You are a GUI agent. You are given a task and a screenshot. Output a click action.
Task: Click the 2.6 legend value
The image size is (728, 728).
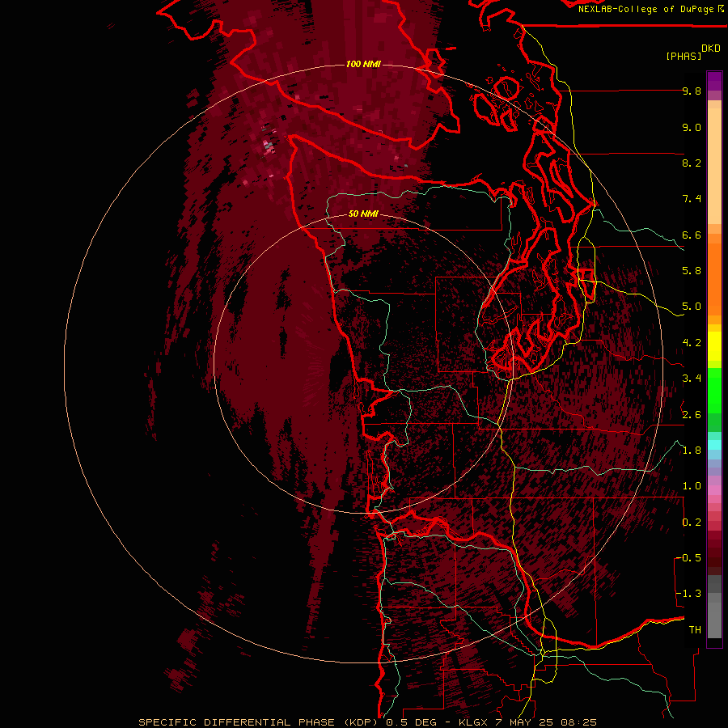[692, 415]
